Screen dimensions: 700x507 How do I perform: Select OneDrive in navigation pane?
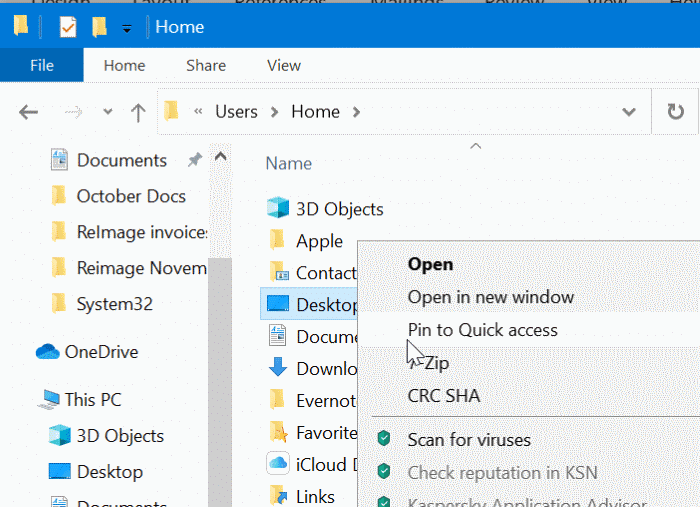pyautogui.click(x=101, y=352)
